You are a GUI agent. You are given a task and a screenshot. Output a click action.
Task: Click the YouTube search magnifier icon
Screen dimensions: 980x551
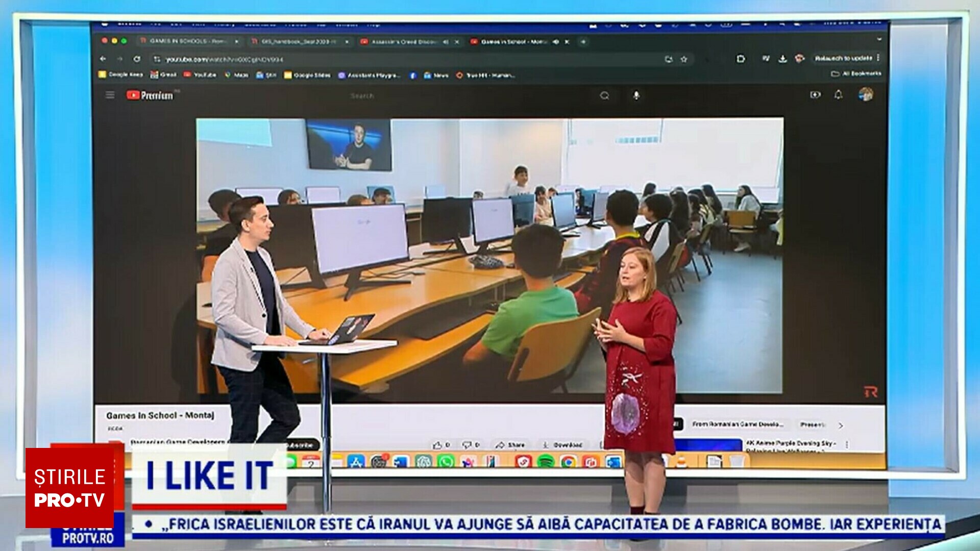[x=604, y=95]
